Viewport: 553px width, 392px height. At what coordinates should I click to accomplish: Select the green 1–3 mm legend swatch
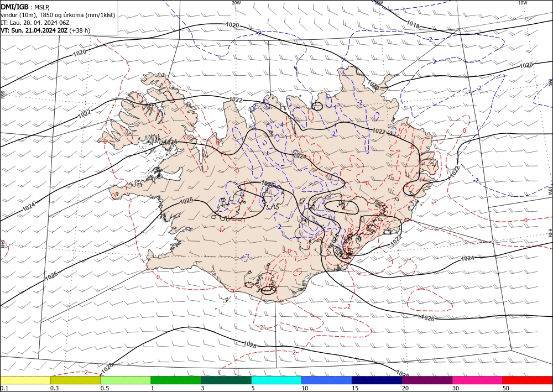(x=176, y=380)
